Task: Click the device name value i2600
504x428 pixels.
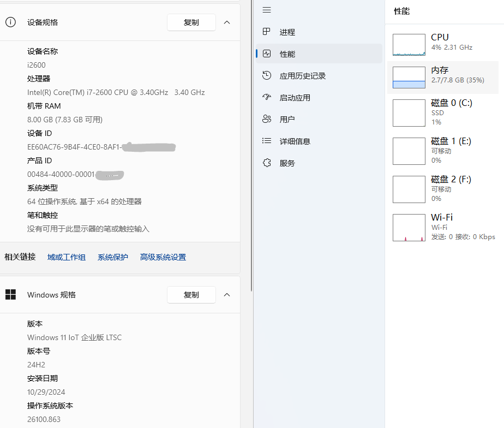Action: coord(37,65)
